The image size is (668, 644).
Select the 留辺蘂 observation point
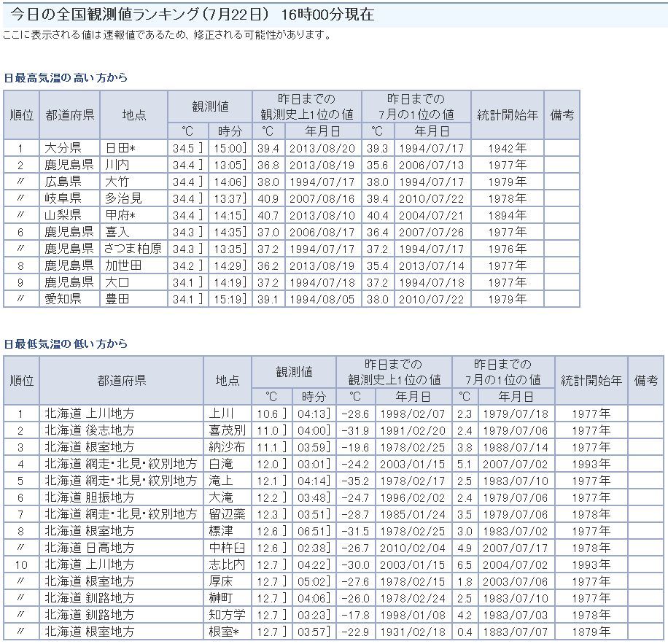[x=227, y=514]
